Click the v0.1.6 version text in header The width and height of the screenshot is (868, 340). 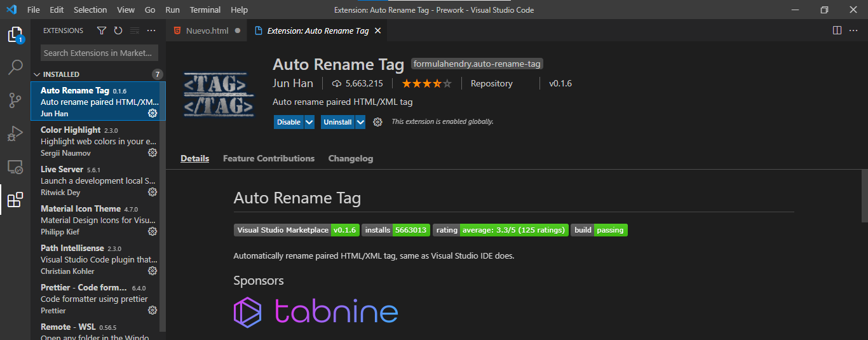coord(560,83)
